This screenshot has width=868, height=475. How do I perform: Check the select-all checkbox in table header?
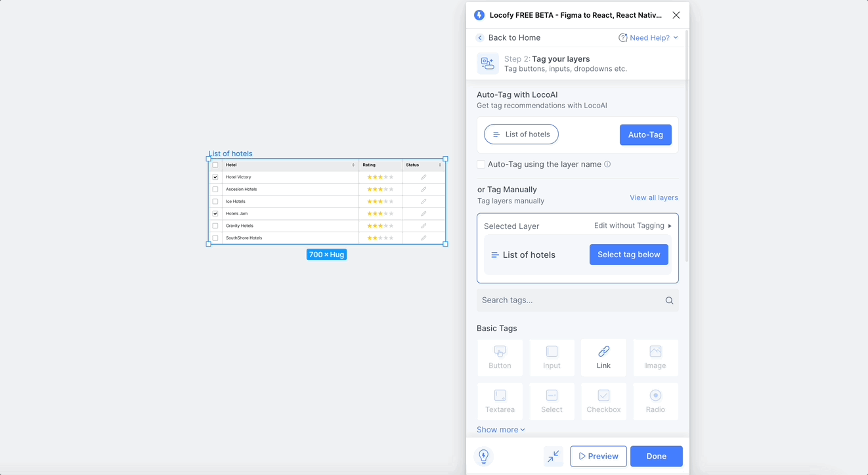tap(215, 165)
